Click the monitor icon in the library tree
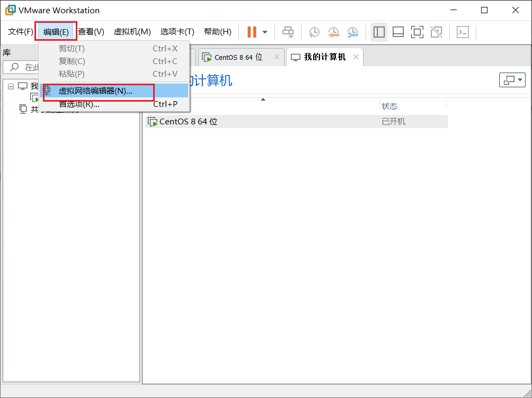532x398 pixels. point(23,86)
